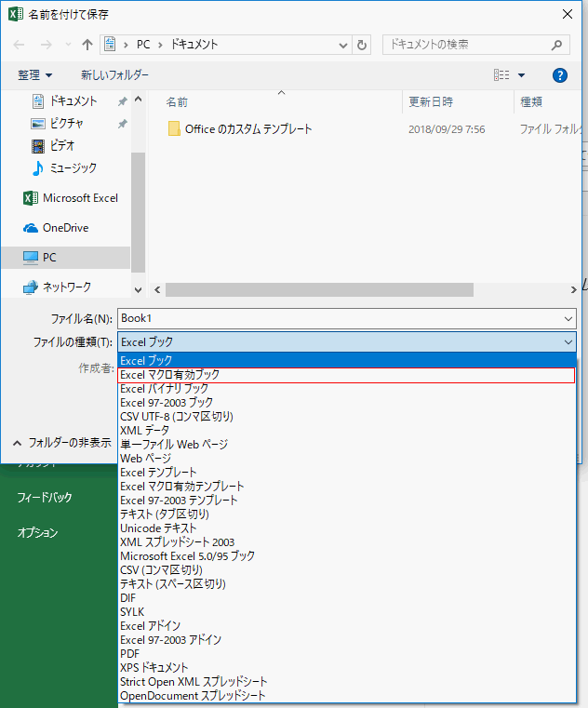Choose XML スプレッドシート 2003 file type
This screenshot has width=588, height=708.
click(x=347, y=542)
